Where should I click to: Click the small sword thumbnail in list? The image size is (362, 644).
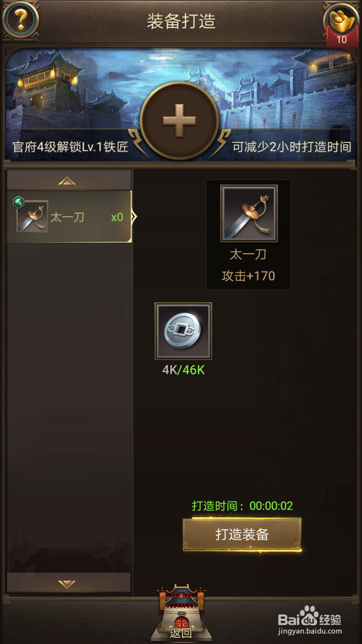click(x=32, y=217)
